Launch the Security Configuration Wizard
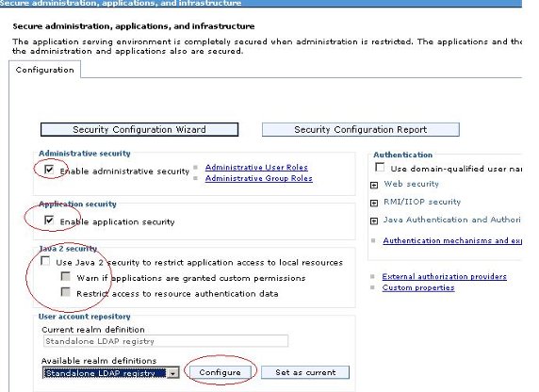The image size is (539, 392). click(x=139, y=130)
